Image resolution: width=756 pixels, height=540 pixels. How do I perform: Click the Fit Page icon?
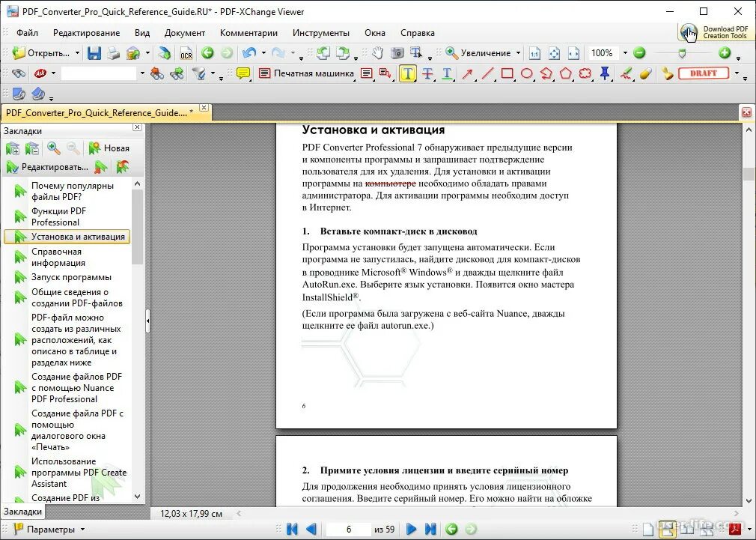(554, 53)
